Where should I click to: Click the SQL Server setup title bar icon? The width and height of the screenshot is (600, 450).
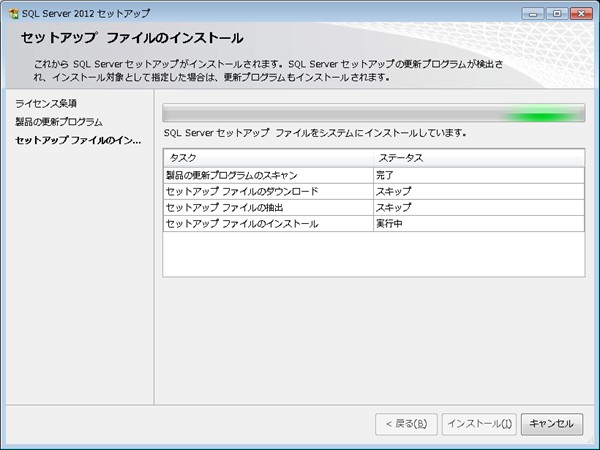tap(13, 14)
